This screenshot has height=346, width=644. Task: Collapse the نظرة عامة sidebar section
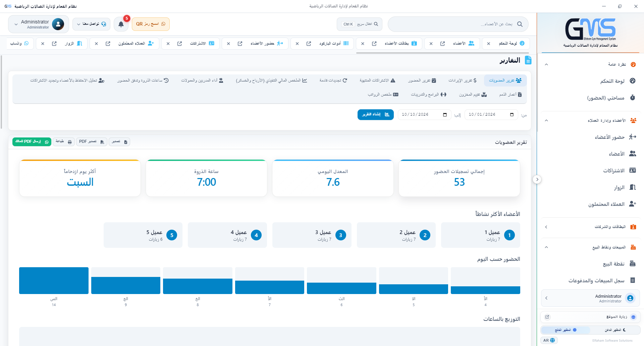pyautogui.click(x=590, y=64)
